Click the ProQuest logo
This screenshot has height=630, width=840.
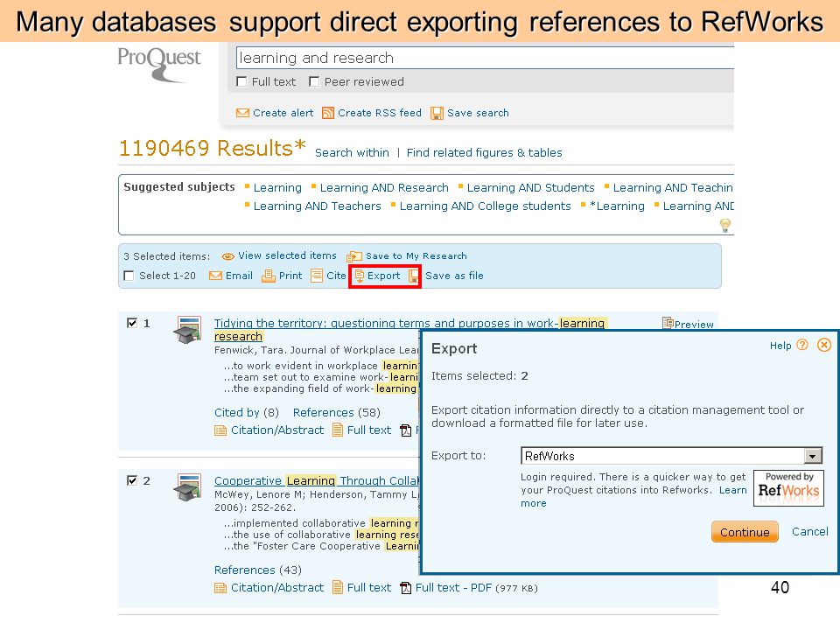[x=159, y=64]
